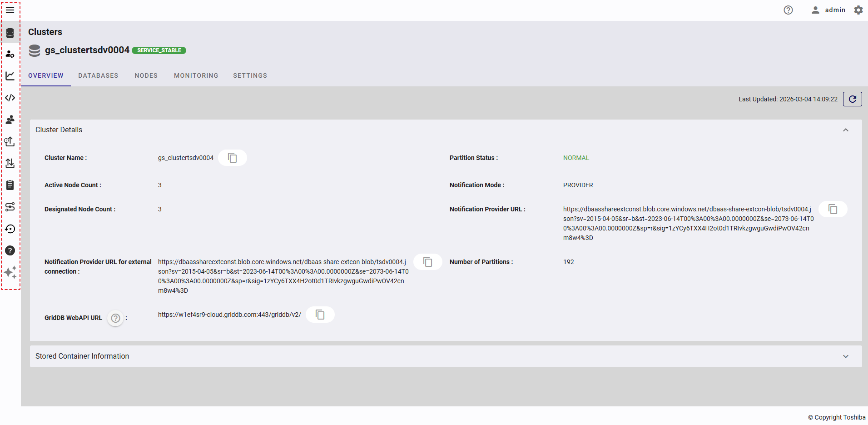Copy the external connection provider URL
Viewport: 868px width, 425px height.
[427, 262]
